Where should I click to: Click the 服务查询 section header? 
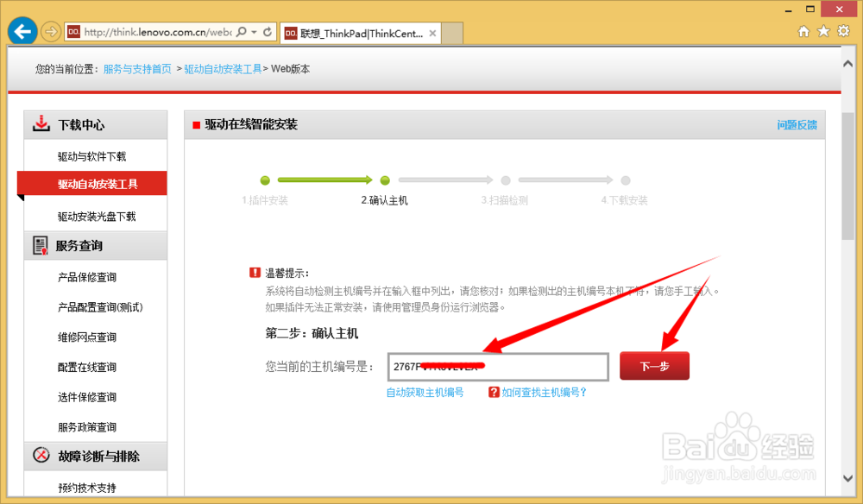[96, 245]
